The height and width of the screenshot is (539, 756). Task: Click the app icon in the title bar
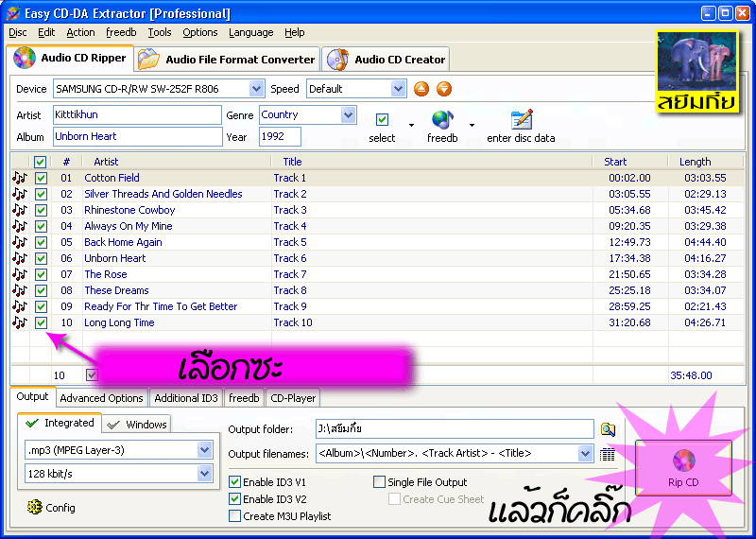[12, 13]
